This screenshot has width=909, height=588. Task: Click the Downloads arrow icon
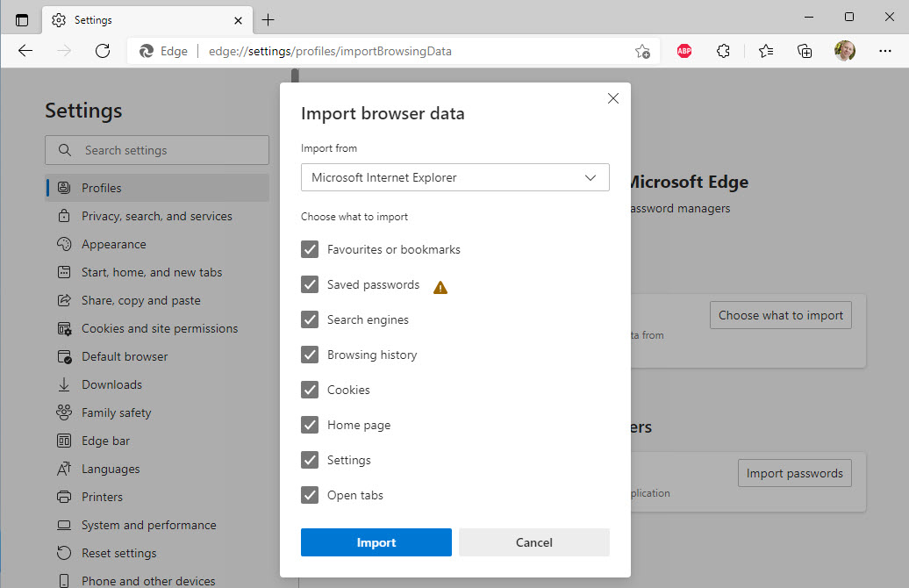[x=64, y=384]
